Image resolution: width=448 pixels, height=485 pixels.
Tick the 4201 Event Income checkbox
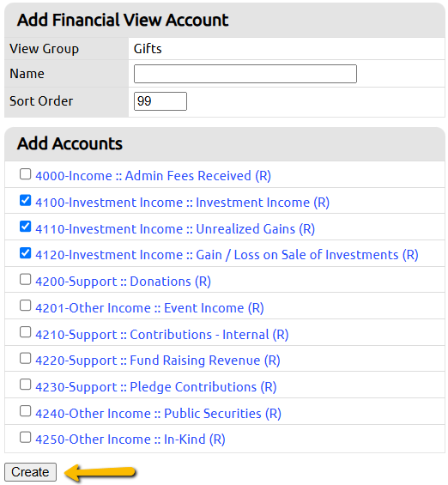(25, 306)
